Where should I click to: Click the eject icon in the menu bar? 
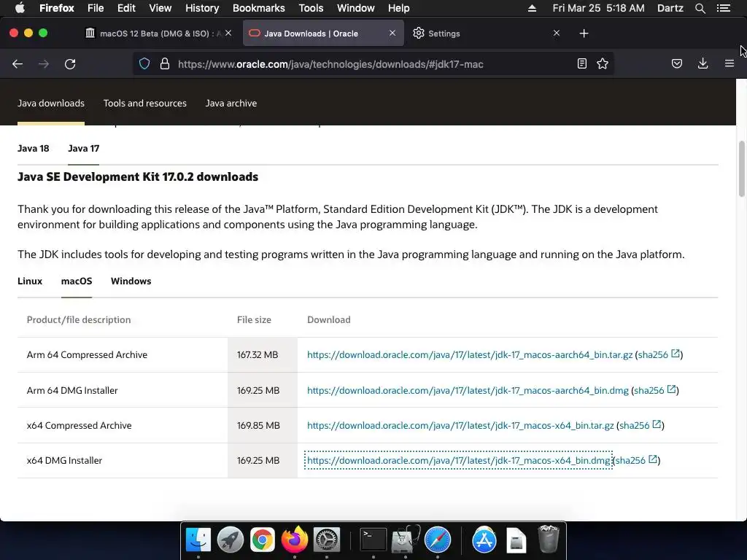click(x=532, y=8)
